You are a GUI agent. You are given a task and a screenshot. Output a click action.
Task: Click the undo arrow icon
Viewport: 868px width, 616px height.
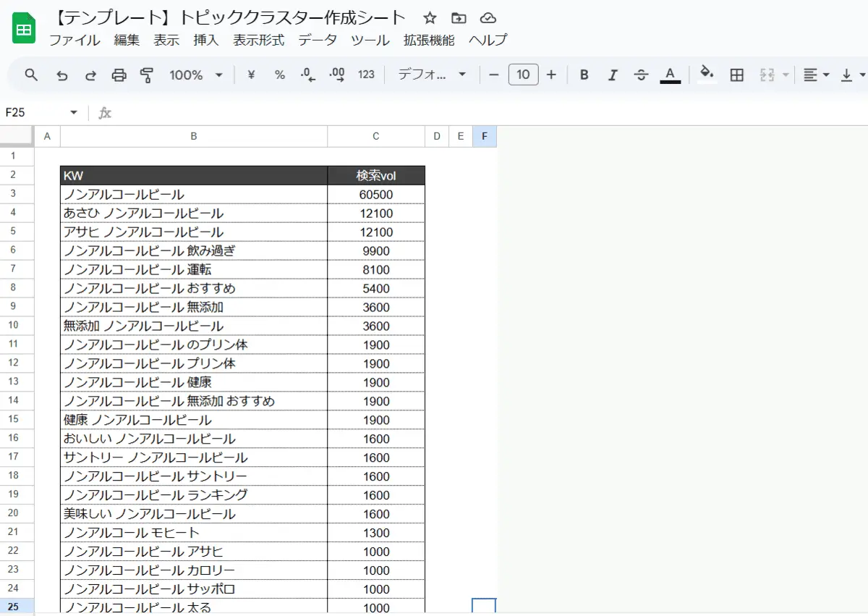tap(62, 75)
